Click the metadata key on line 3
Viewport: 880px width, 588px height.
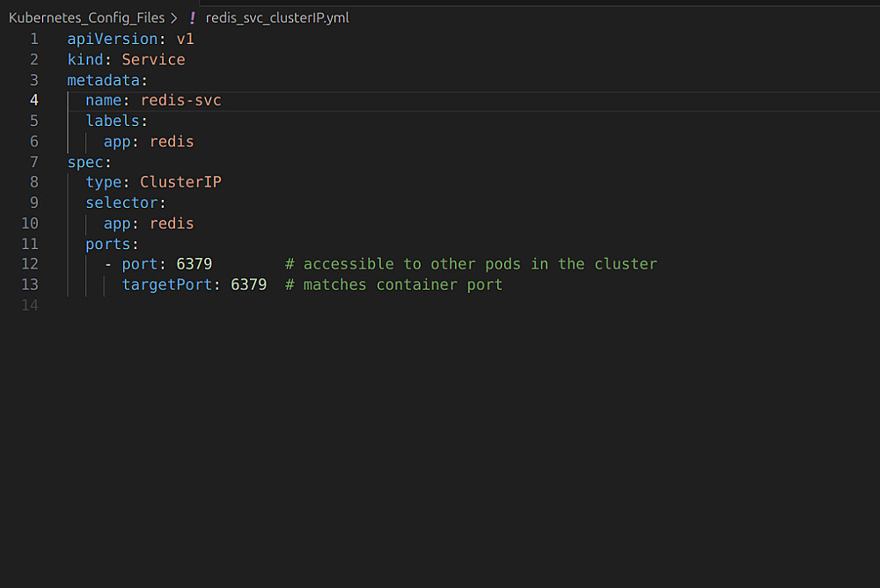pos(103,80)
